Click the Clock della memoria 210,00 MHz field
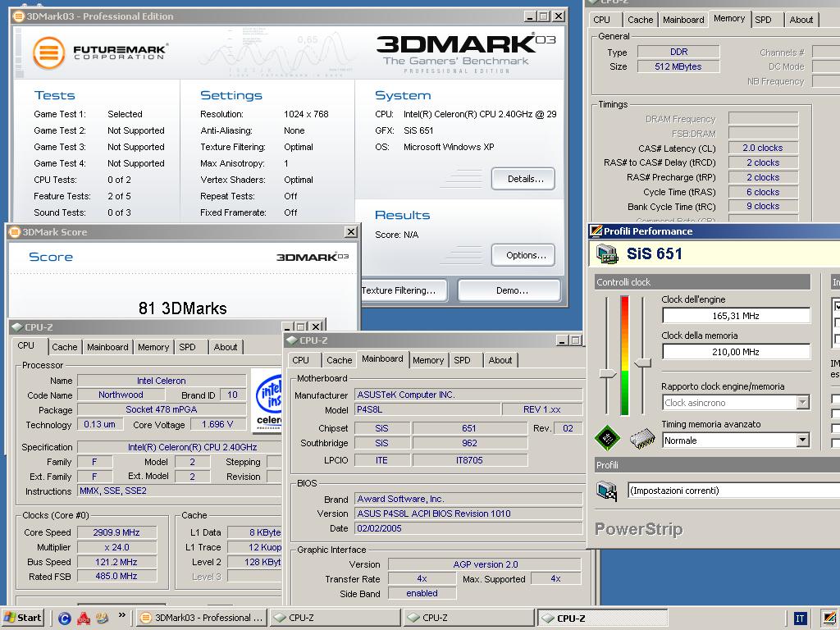This screenshot has width=840, height=630. click(736, 351)
